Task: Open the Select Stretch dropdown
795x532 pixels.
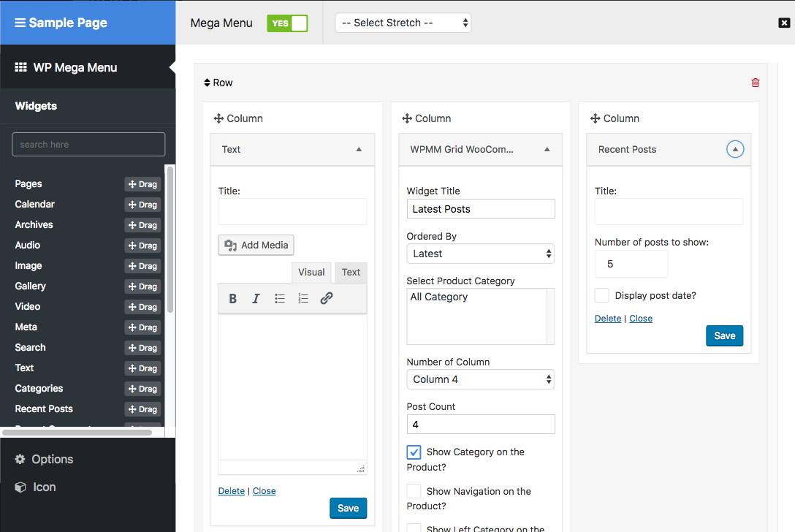Action: pyautogui.click(x=403, y=23)
